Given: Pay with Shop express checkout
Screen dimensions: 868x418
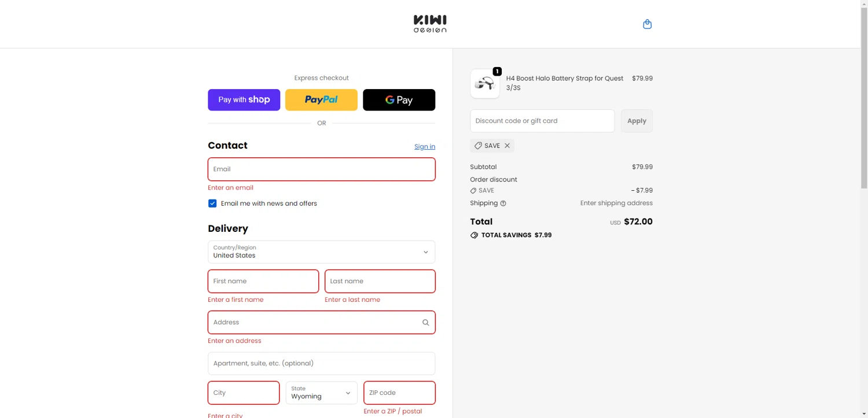Looking at the screenshot, I should pyautogui.click(x=244, y=100).
